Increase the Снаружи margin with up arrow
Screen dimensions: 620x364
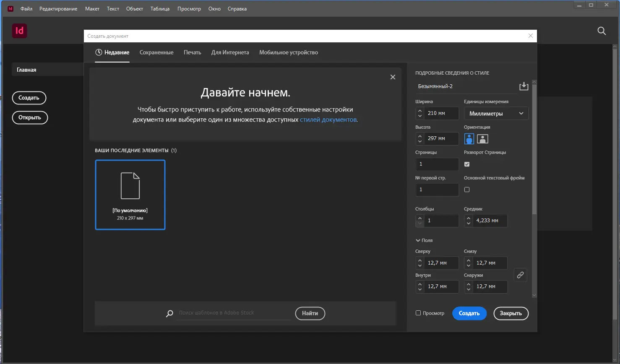tap(469, 284)
